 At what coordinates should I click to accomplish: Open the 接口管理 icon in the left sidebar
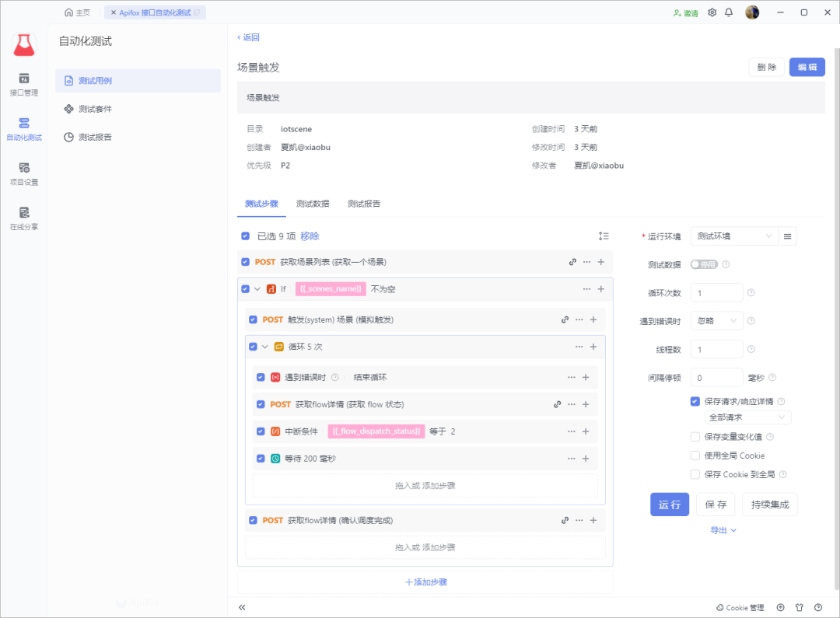[23, 83]
